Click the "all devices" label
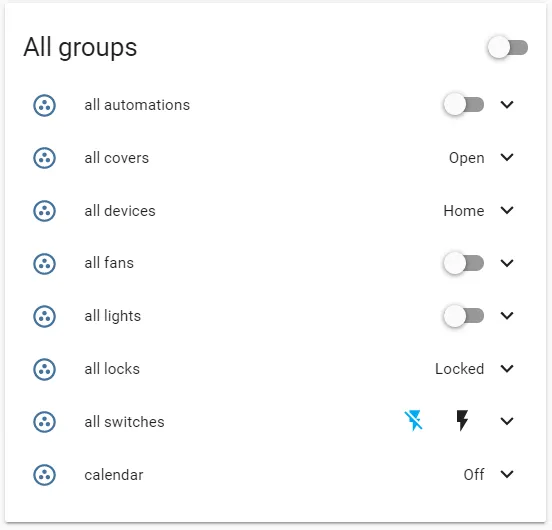 click(x=120, y=210)
